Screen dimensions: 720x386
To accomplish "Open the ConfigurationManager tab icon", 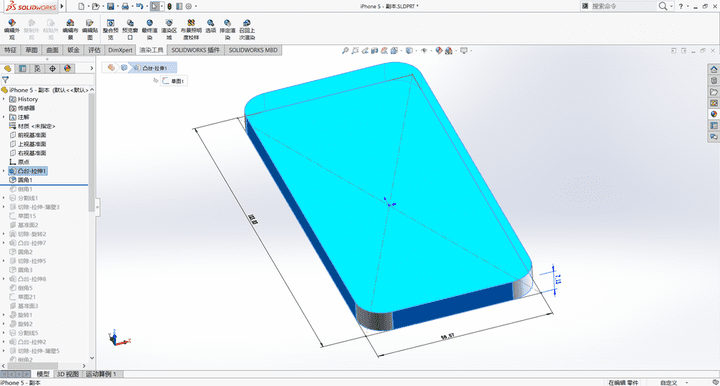I will click(37, 68).
